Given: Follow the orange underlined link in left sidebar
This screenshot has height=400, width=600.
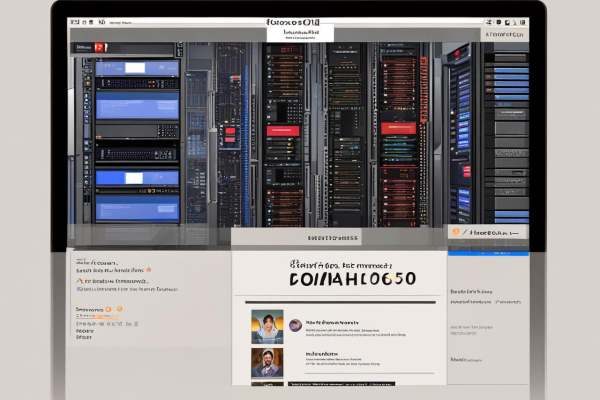Looking at the screenshot, I should click(98, 316).
